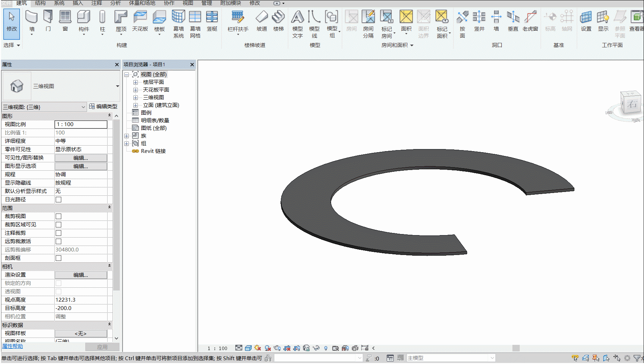Toggle the 剖面框 checkbox
The width and height of the screenshot is (644, 364).
pos(58,258)
